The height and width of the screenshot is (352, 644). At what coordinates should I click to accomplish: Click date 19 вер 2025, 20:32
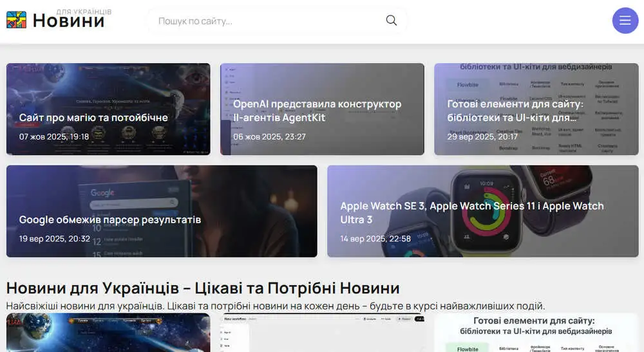pos(54,238)
